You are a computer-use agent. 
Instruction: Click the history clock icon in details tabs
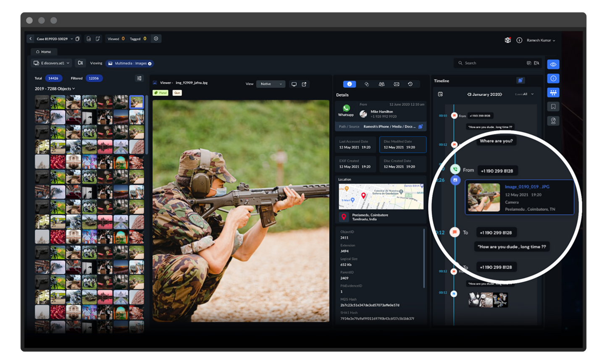tap(410, 84)
